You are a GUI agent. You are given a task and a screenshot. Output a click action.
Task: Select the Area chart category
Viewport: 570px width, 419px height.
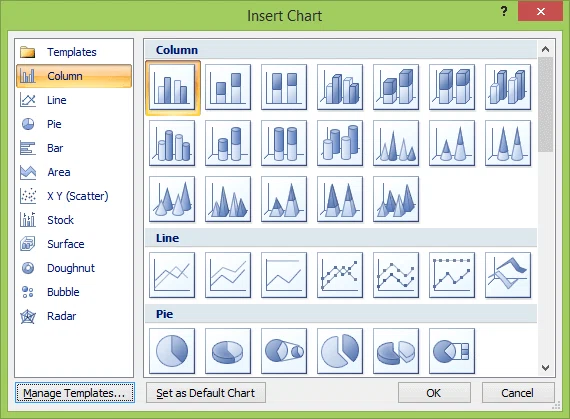pyautogui.click(x=74, y=172)
